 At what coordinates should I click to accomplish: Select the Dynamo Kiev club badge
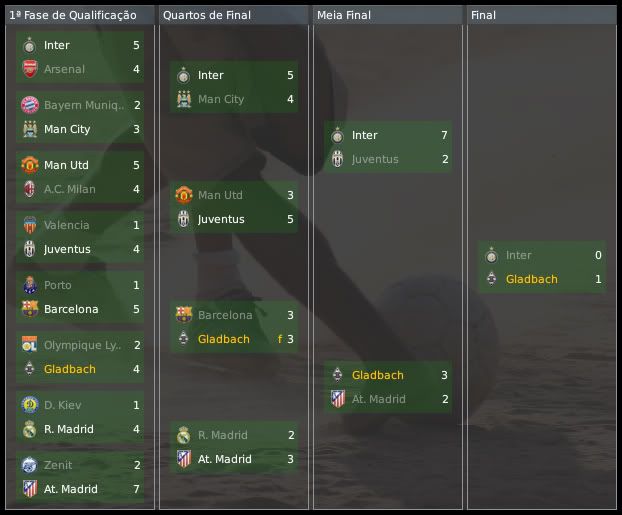click(29, 405)
